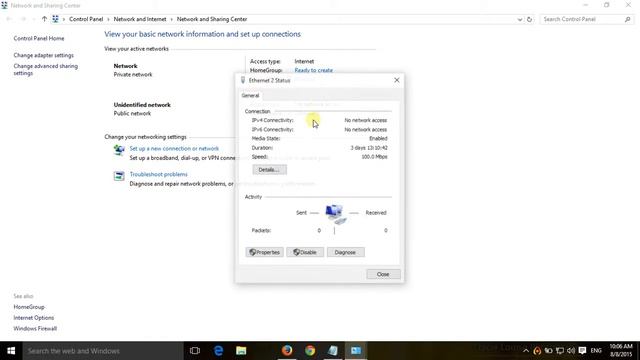Click the 100.0 Mbps speed value

[374, 157]
